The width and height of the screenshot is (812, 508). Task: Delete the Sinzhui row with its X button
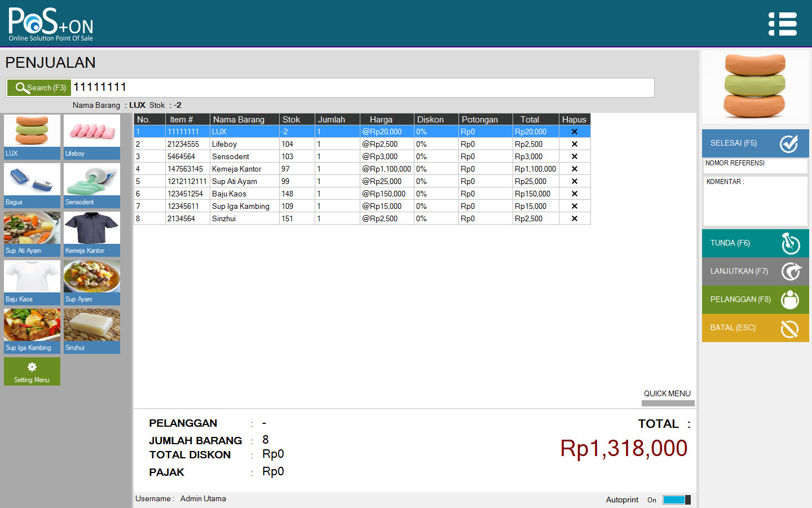coord(574,218)
